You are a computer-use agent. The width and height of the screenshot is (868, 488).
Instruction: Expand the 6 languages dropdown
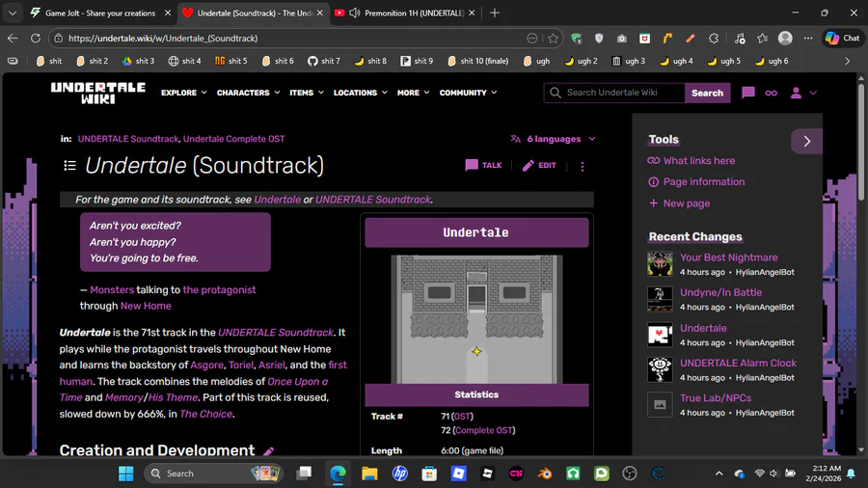553,139
